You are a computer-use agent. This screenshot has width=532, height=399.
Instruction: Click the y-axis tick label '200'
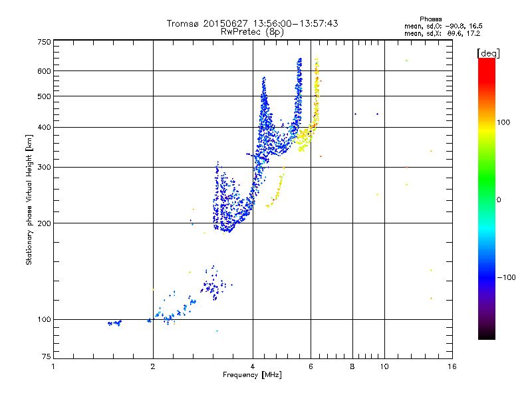pos(44,223)
